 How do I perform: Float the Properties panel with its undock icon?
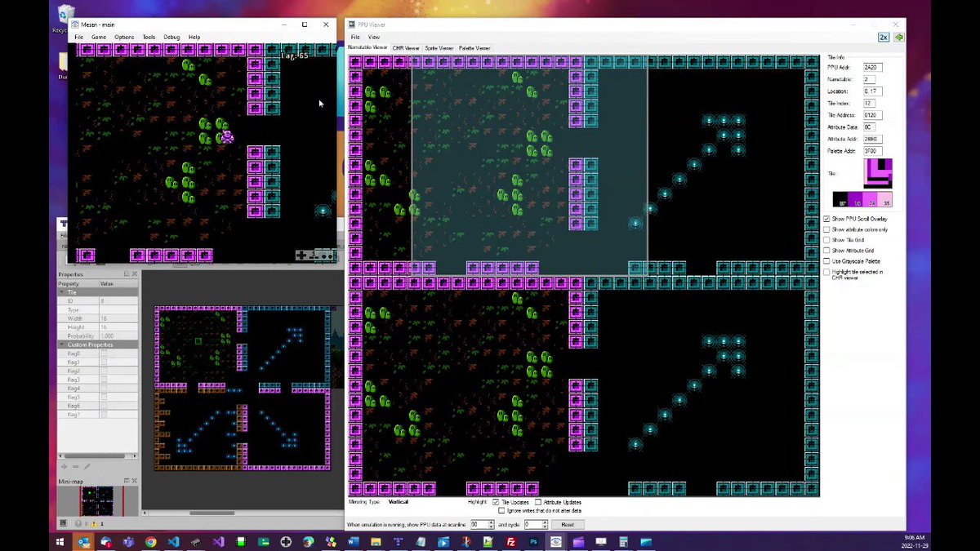tap(126, 274)
